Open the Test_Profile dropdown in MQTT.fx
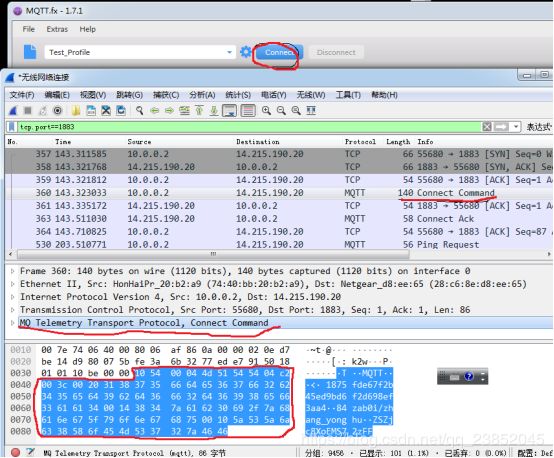Viewport: 554px width, 458px height. [229, 52]
